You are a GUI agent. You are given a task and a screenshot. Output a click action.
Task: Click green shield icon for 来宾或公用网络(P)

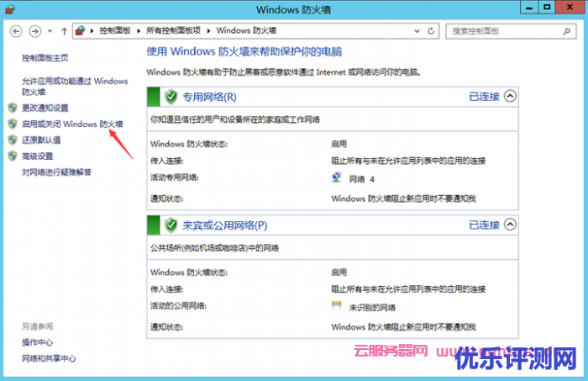click(x=171, y=225)
